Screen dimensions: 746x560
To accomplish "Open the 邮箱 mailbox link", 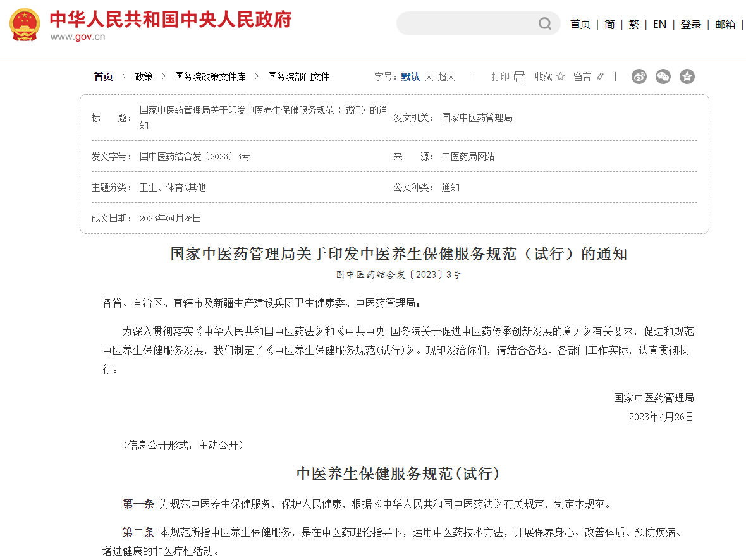I will click(725, 24).
